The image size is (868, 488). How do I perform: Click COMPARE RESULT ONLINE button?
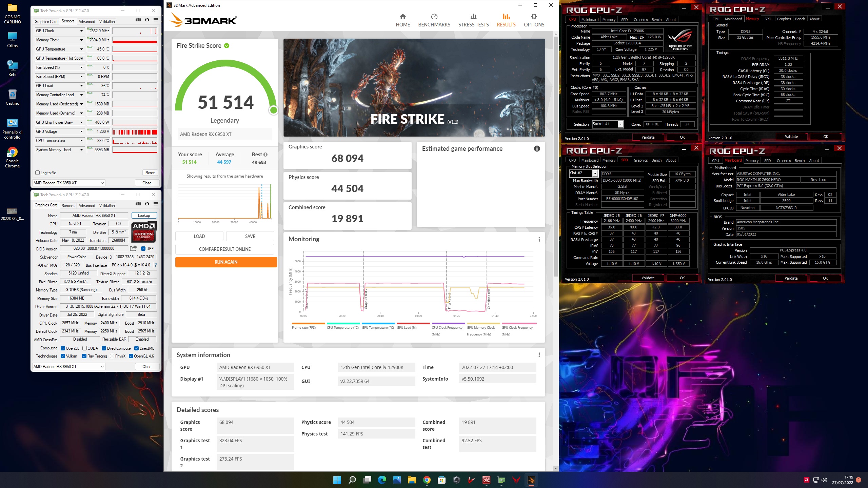point(224,249)
